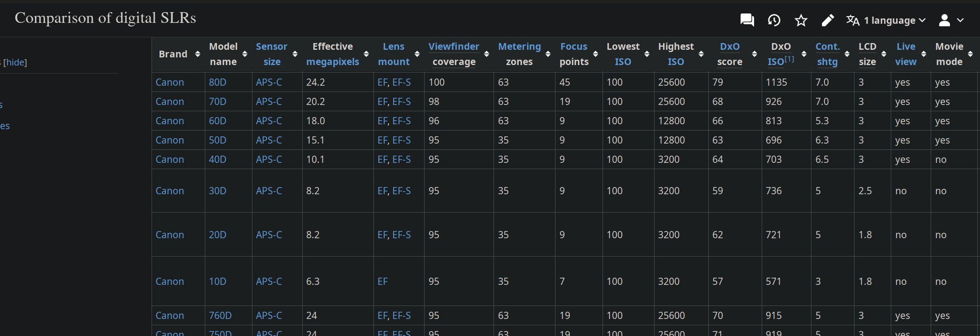Click EF-S link in 760D row

(x=402, y=315)
